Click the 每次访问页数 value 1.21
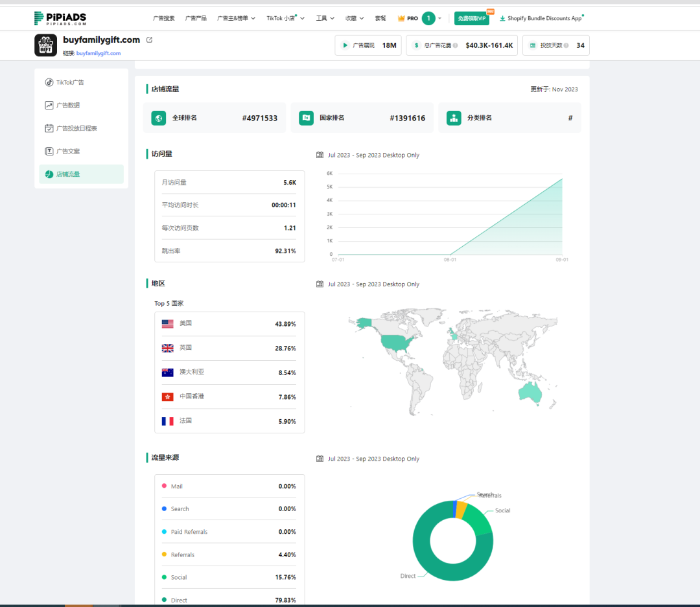This screenshot has height=607, width=700. pos(290,228)
